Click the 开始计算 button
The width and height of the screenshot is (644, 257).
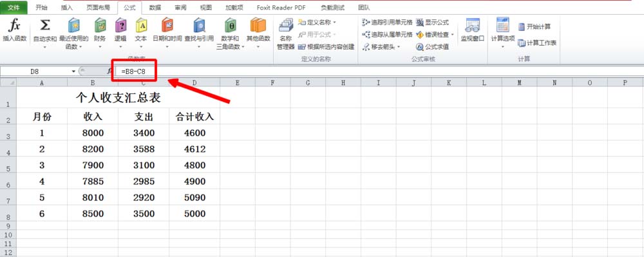click(x=535, y=26)
